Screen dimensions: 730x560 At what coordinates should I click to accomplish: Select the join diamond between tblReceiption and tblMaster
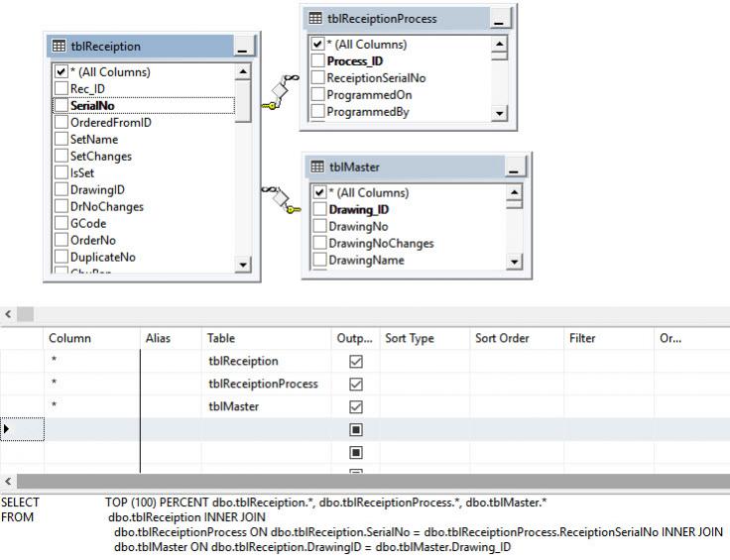coord(281,199)
